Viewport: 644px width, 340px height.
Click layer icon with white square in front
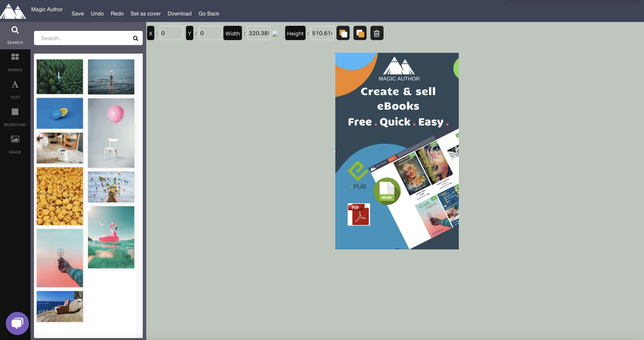(343, 33)
